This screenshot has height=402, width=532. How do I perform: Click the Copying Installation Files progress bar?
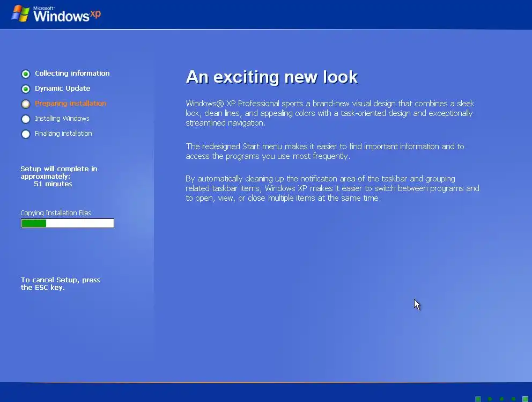click(68, 223)
